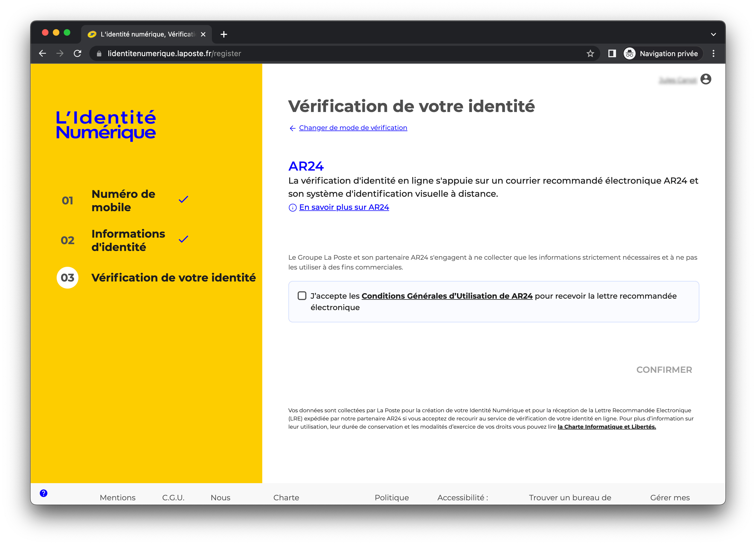Click the L'Identité Numérique logo

click(106, 125)
